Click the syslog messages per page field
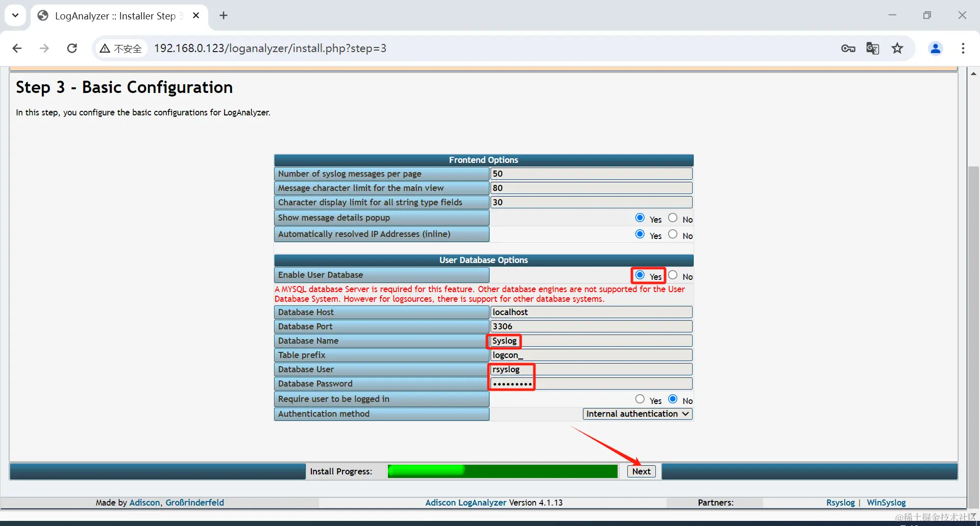The image size is (980, 526). (x=591, y=174)
